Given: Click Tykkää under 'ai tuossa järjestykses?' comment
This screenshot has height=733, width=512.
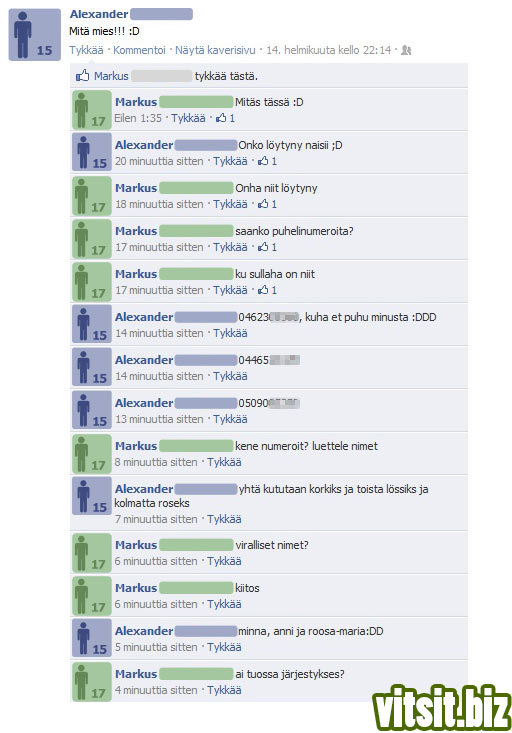Looking at the screenshot, I should [224, 690].
